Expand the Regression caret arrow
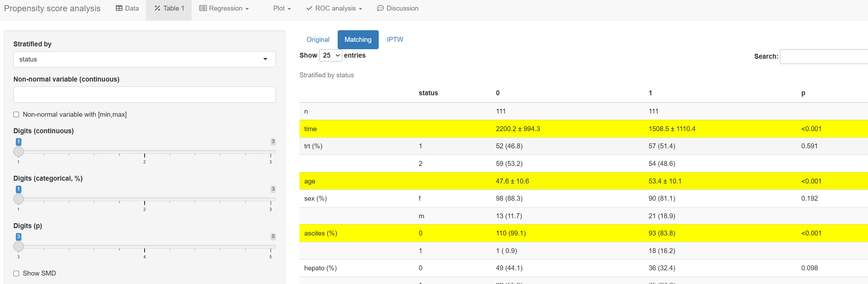Image resolution: width=868 pixels, height=284 pixels. pyautogui.click(x=247, y=9)
